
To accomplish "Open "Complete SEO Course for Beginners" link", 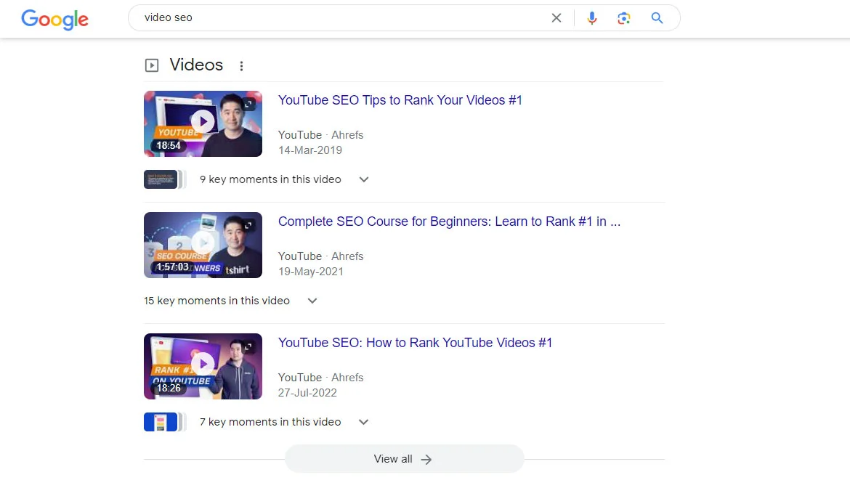I will (x=448, y=221).
